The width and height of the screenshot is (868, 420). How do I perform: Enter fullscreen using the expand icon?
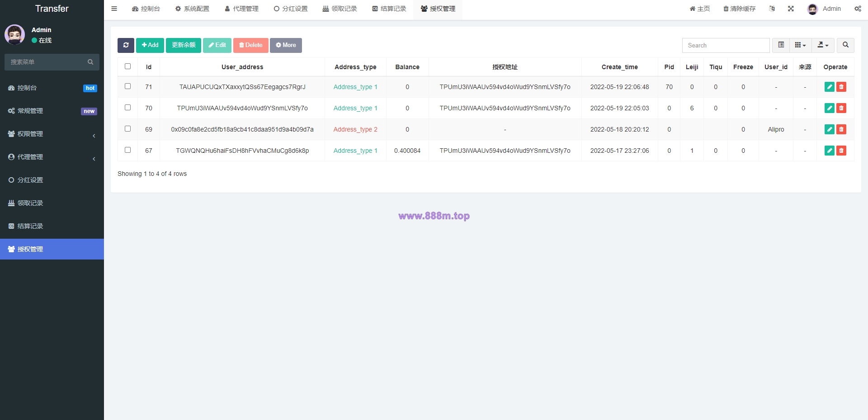tap(791, 9)
